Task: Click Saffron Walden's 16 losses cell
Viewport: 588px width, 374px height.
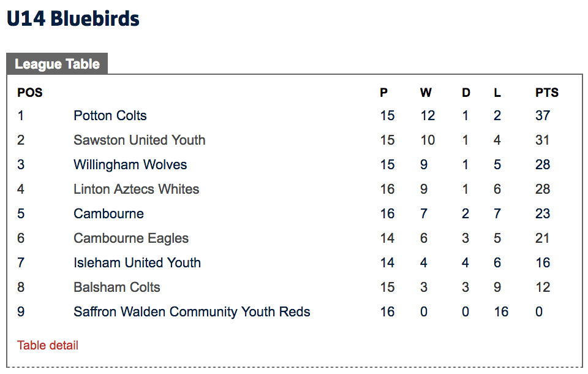Action: pyautogui.click(x=501, y=311)
